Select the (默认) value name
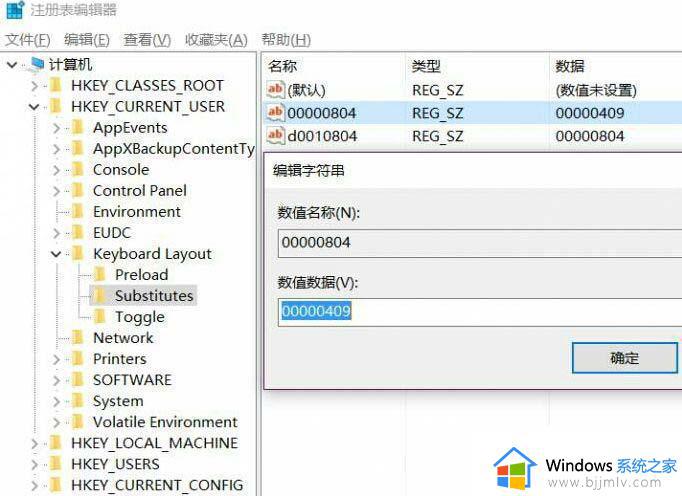 [x=306, y=90]
